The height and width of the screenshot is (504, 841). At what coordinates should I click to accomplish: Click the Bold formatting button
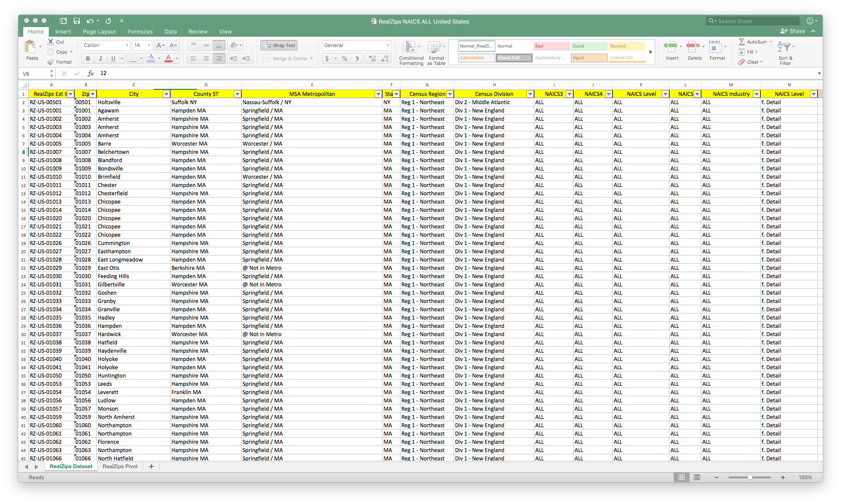click(88, 58)
